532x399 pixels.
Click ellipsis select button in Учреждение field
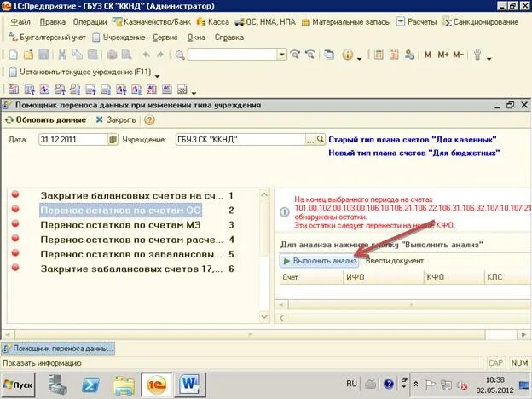click(310, 140)
